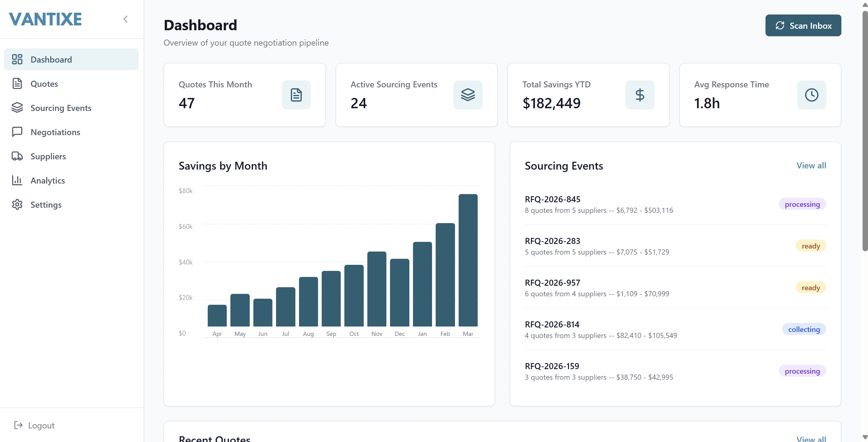
Task: Click the speech bubble icon beside Negotiations
Action: [x=17, y=132]
